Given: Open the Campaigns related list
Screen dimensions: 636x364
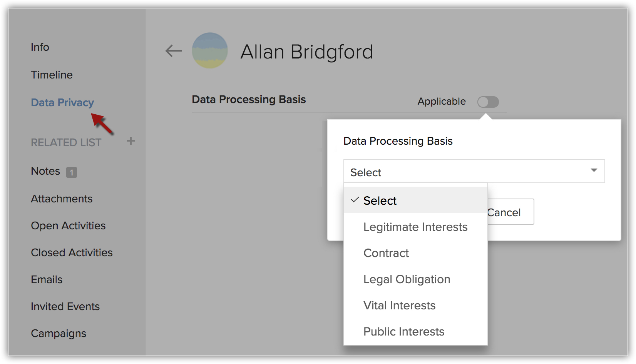Looking at the screenshot, I should click(59, 334).
